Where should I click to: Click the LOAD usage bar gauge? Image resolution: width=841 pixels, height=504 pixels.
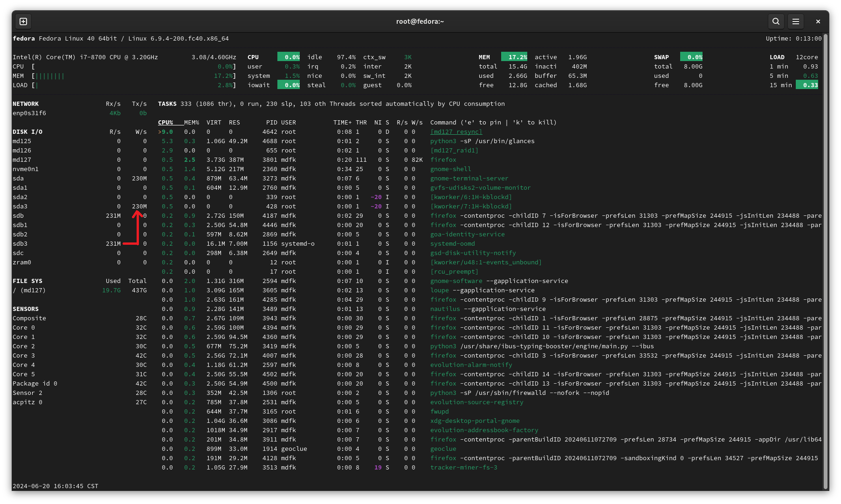tap(133, 85)
